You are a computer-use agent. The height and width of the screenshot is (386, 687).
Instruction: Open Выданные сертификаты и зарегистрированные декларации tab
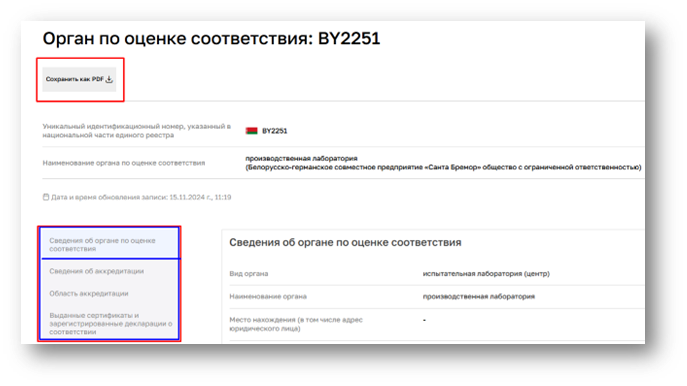pyautogui.click(x=110, y=323)
